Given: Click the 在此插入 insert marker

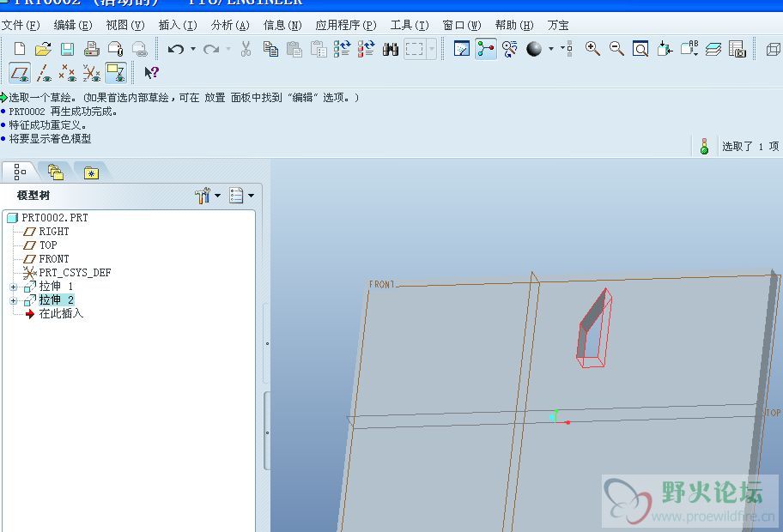Looking at the screenshot, I should click(61, 313).
